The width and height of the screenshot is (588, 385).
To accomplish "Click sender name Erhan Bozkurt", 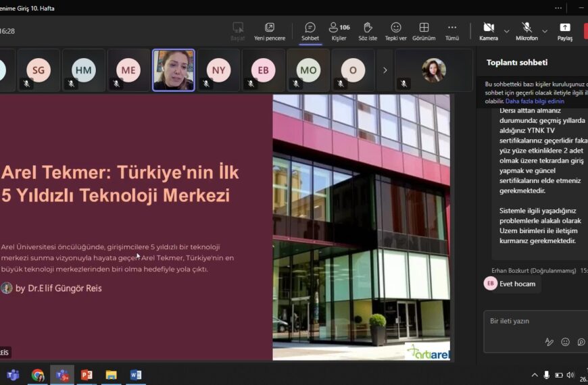I will [534, 270].
